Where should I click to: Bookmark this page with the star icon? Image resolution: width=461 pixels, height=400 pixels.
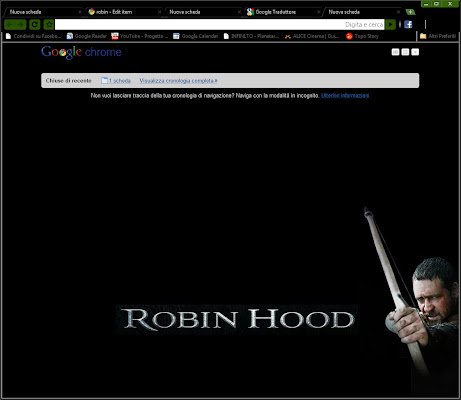pos(49,25)
